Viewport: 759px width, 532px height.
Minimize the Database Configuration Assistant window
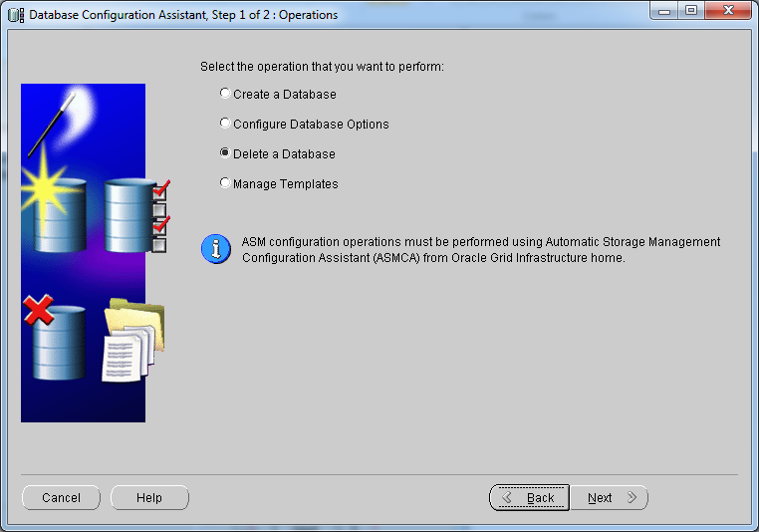coord(664,11)
